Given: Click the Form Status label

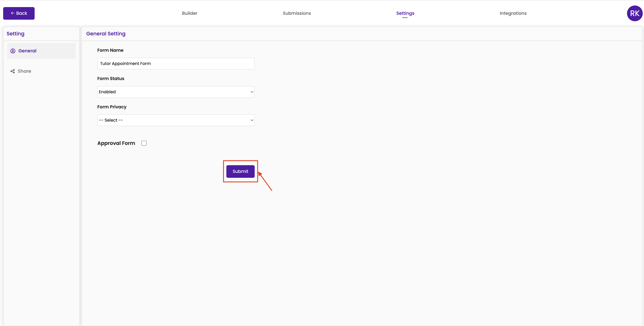Looking at the screenshot, I should 110,79.
